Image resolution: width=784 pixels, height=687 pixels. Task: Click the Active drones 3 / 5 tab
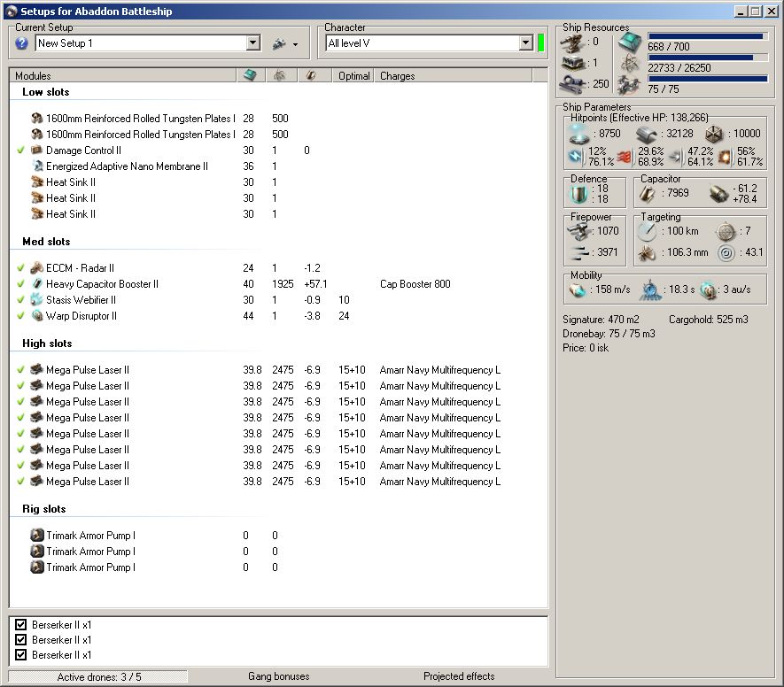(98, 676)
